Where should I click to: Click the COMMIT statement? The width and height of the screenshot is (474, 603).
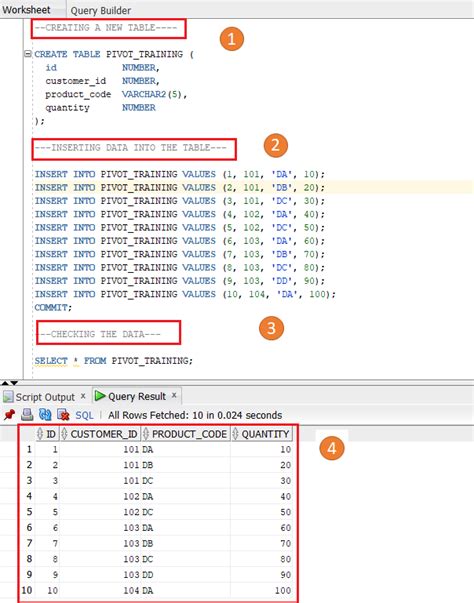53,307
